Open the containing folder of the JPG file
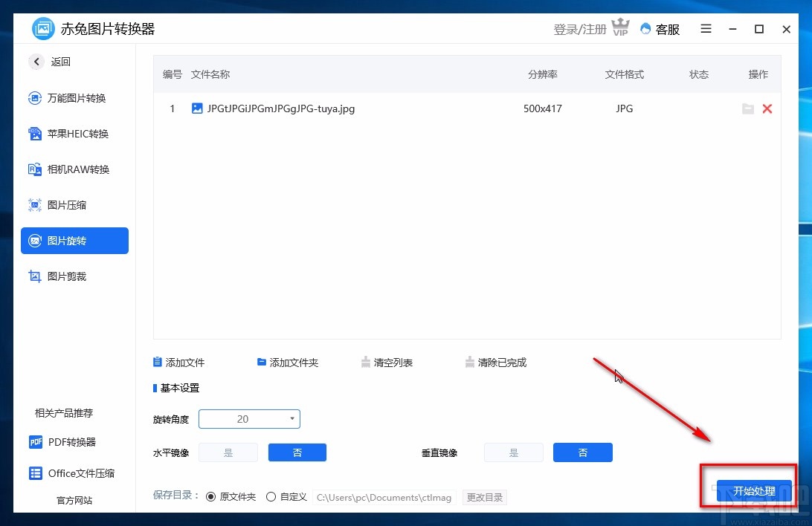The width and height of the screenshot is (812, 526). [748, 108]
